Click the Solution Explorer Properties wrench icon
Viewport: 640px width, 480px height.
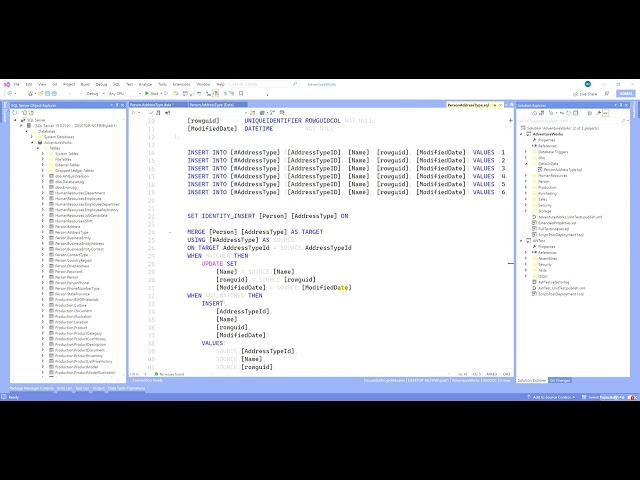tap(598, 113)
